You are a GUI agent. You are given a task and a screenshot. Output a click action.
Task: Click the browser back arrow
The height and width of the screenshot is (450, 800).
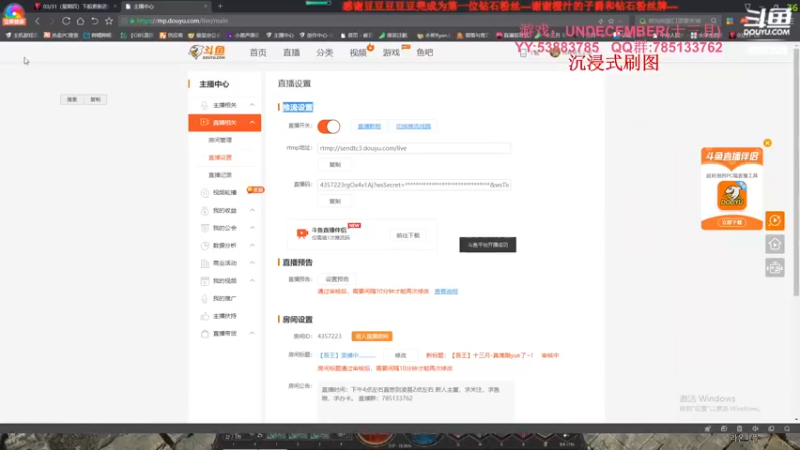37,21
